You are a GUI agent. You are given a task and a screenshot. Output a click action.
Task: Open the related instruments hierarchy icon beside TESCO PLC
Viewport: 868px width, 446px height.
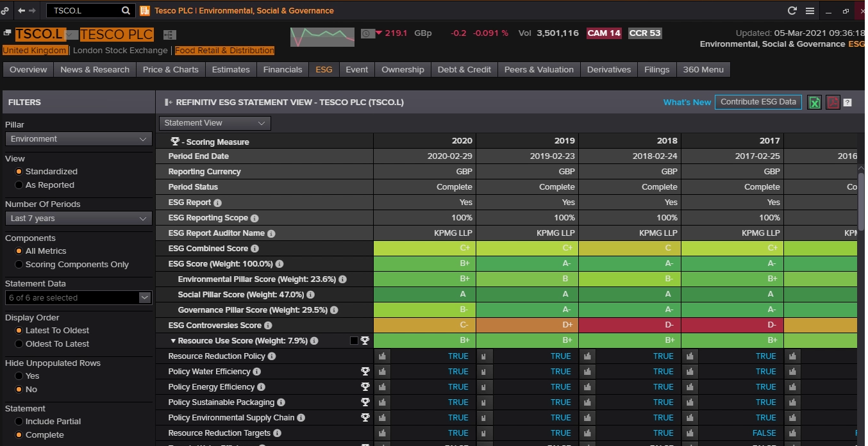[169, 35]
